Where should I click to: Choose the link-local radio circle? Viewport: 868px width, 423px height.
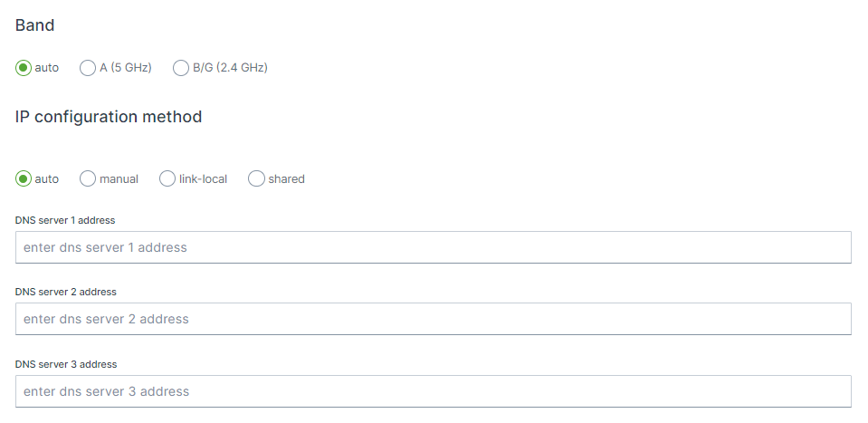(x=167, y=179)
